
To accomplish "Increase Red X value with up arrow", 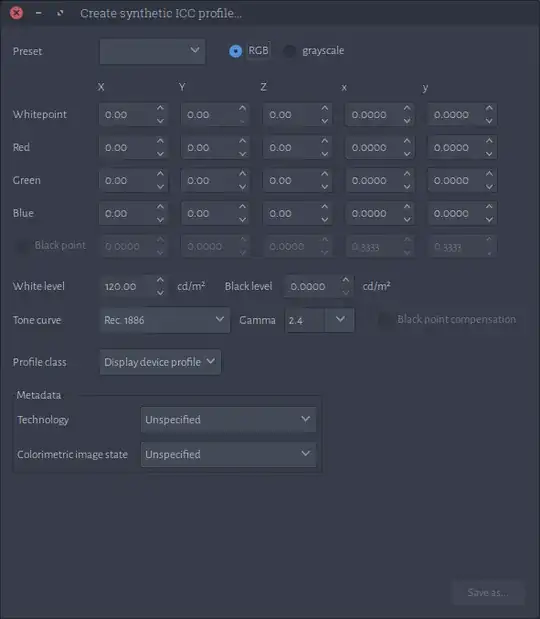I will pos(160,141).
